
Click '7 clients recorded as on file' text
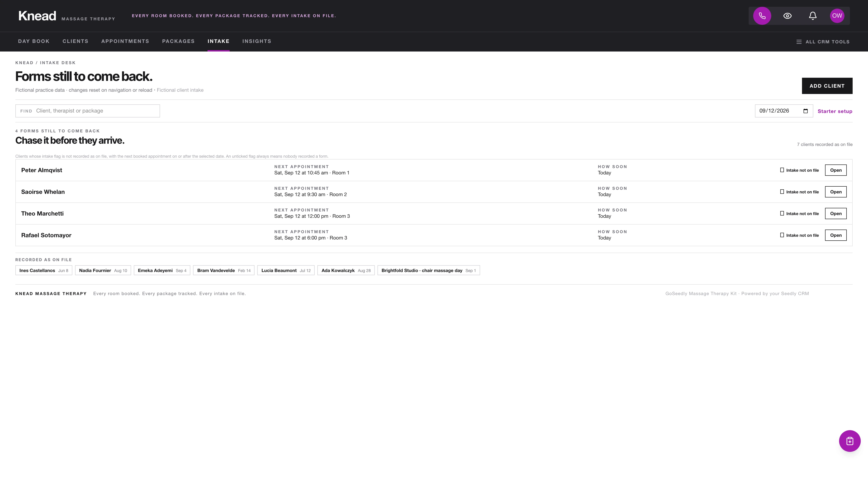(825, 145)
